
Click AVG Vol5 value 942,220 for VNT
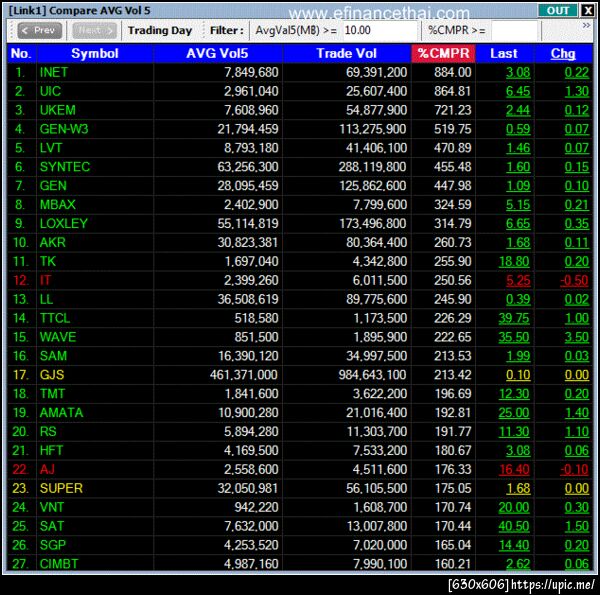256,507
